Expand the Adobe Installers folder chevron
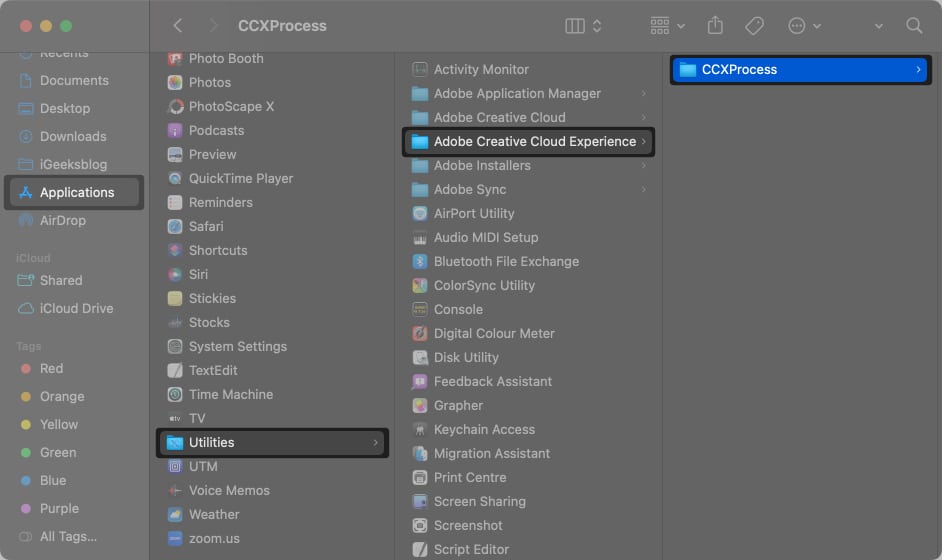The width and height of the screenshot is (942, 560). point(643,166)
